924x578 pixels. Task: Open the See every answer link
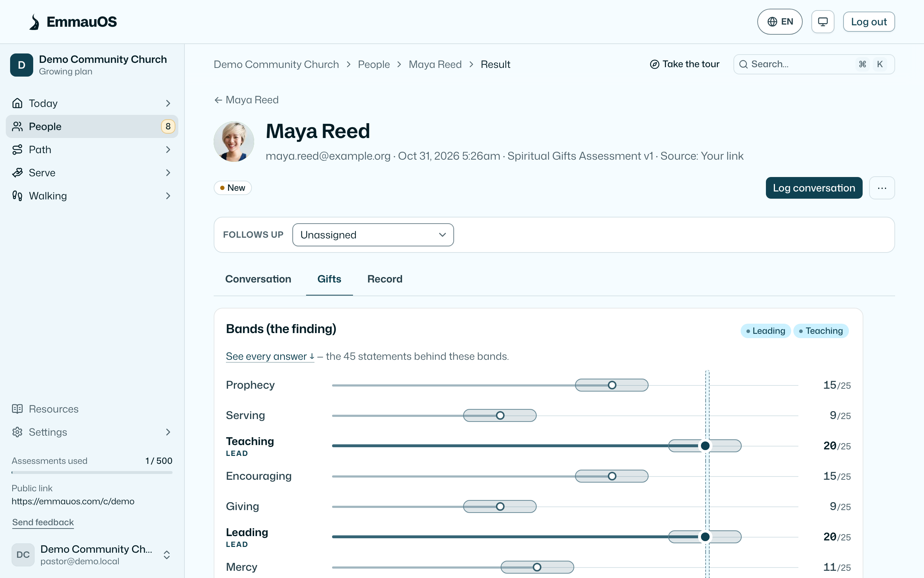coord(270,356)
